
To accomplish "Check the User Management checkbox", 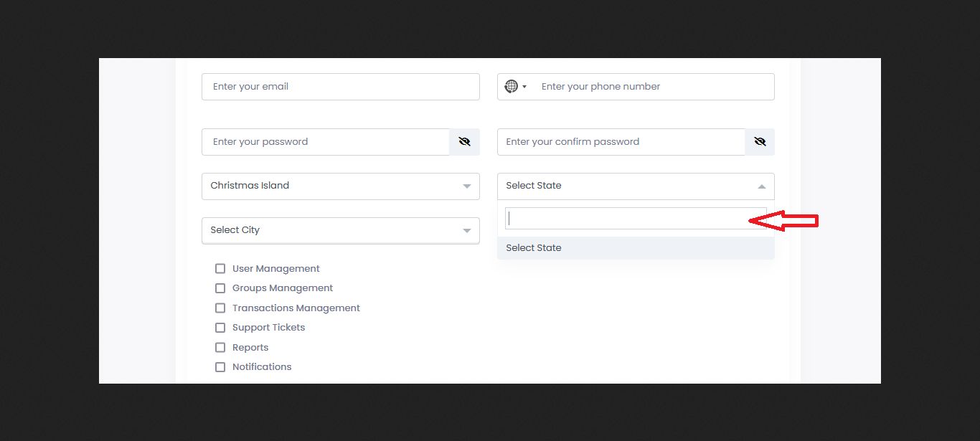I will click(x=220, y=269).
